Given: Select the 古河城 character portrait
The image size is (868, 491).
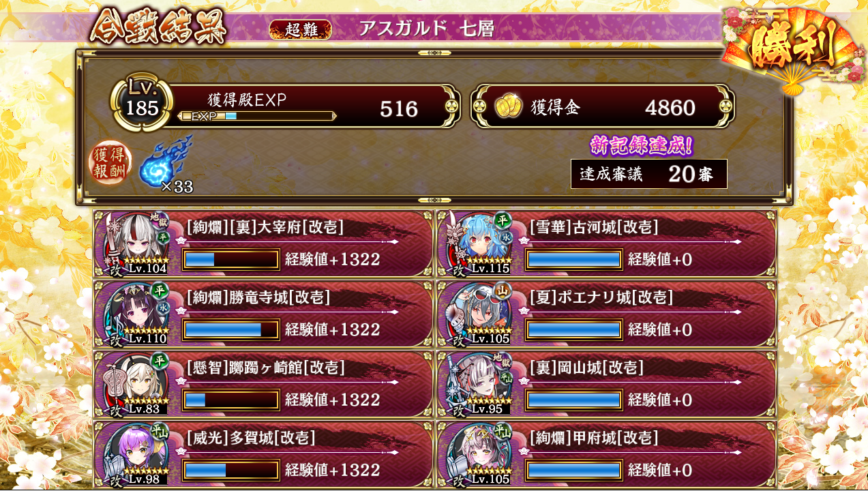Looking at the screenshot, I should pyautogui.click(x=479, y=243).
